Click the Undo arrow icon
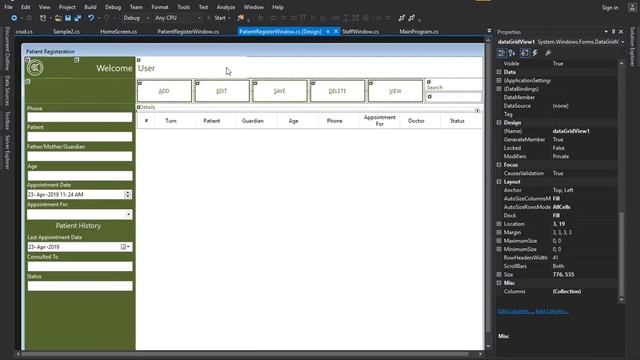Screen dimensions: 640x360 91,18
